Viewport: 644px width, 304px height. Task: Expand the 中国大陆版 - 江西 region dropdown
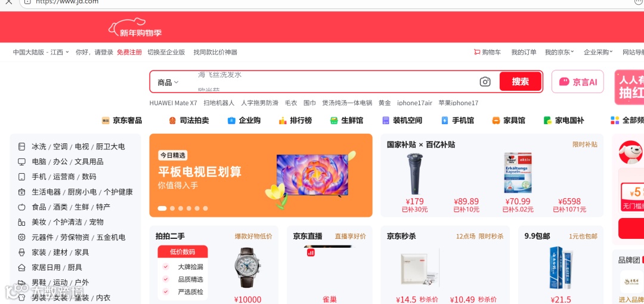(41, 52)
